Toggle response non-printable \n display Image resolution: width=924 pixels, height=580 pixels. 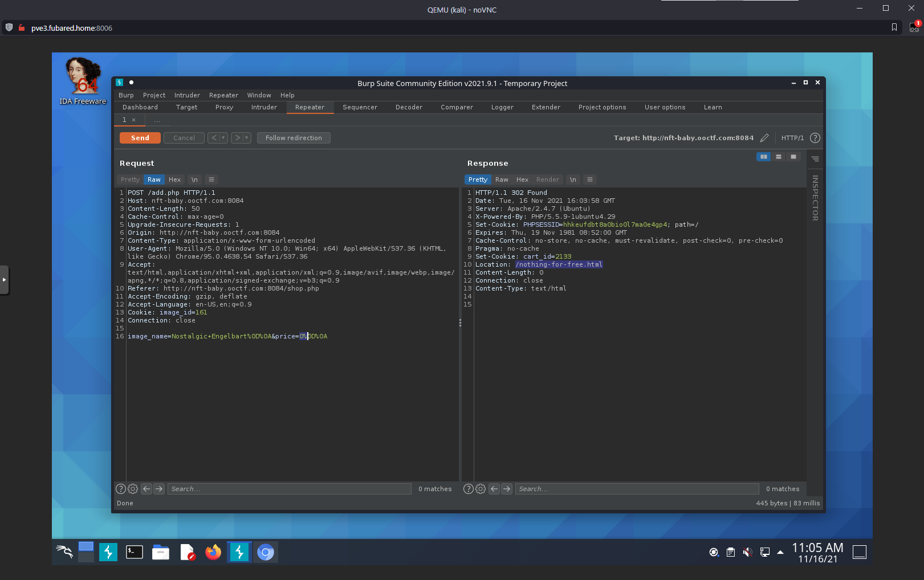tap(573, 179)
